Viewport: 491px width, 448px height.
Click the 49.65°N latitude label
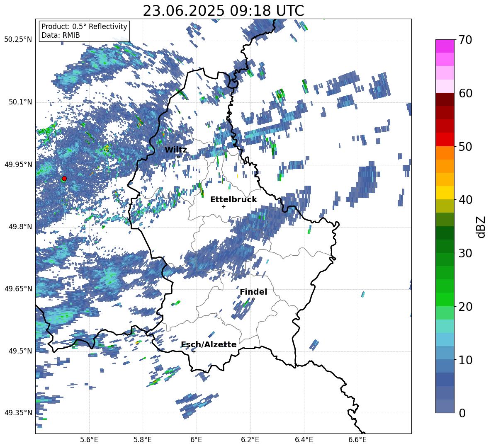click(19, 288)
